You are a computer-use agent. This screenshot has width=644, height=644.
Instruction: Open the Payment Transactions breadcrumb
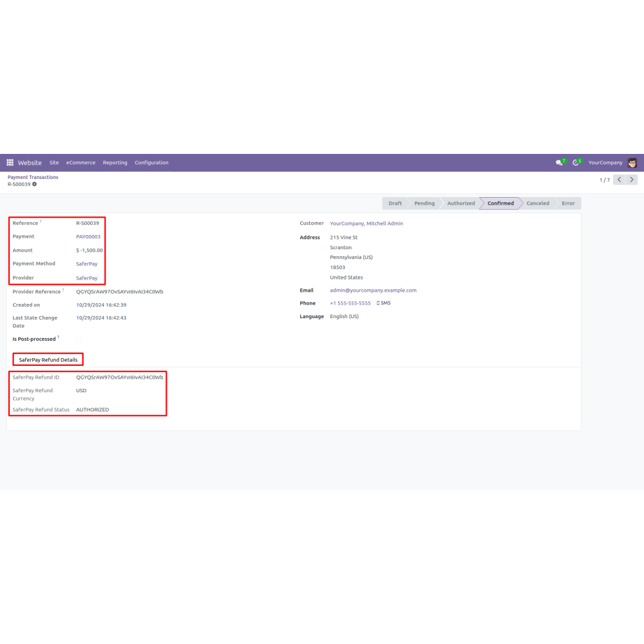pyautogui.click(x=33, y=178)
